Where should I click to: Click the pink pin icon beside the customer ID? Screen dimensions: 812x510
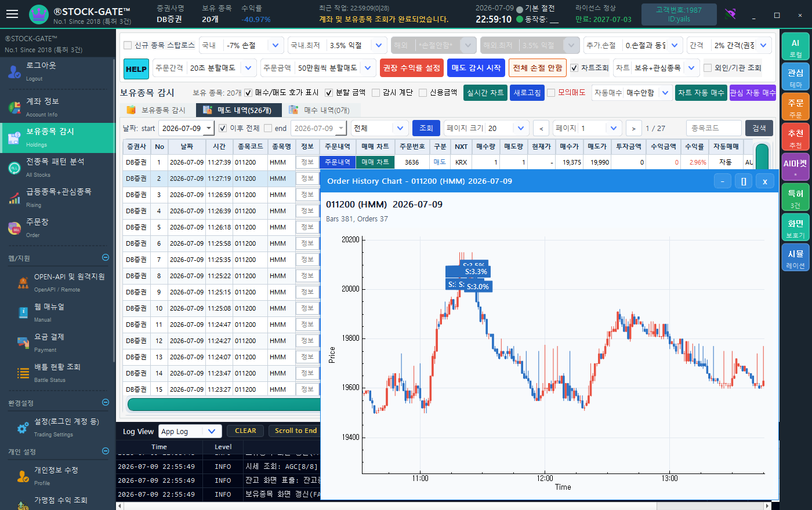(x=730, y=14)
